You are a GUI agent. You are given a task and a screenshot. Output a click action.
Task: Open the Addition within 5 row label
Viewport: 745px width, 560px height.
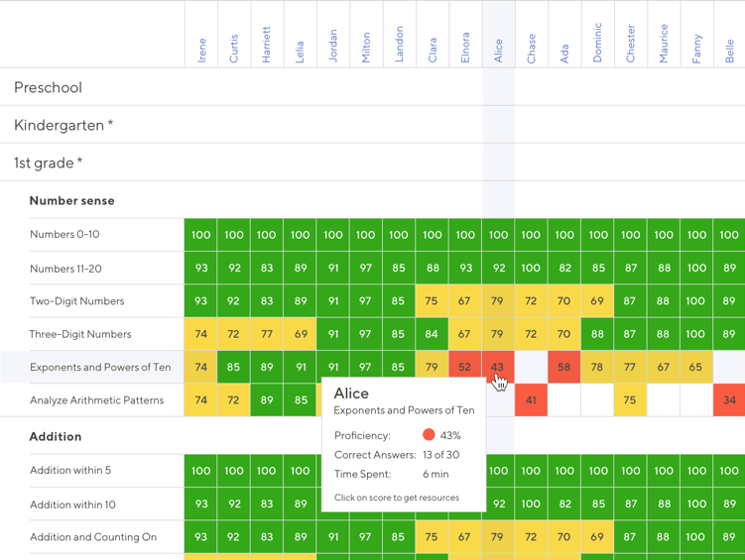70,471
